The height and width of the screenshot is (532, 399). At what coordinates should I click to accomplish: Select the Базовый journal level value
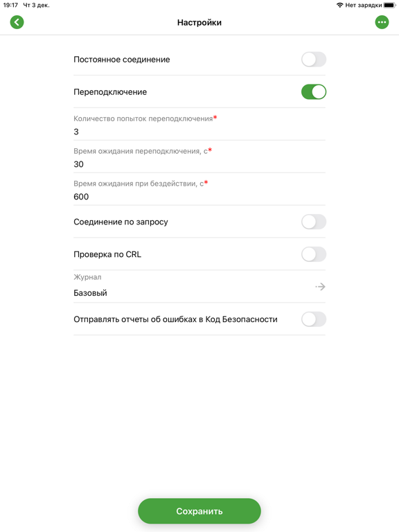click(90, 293)
